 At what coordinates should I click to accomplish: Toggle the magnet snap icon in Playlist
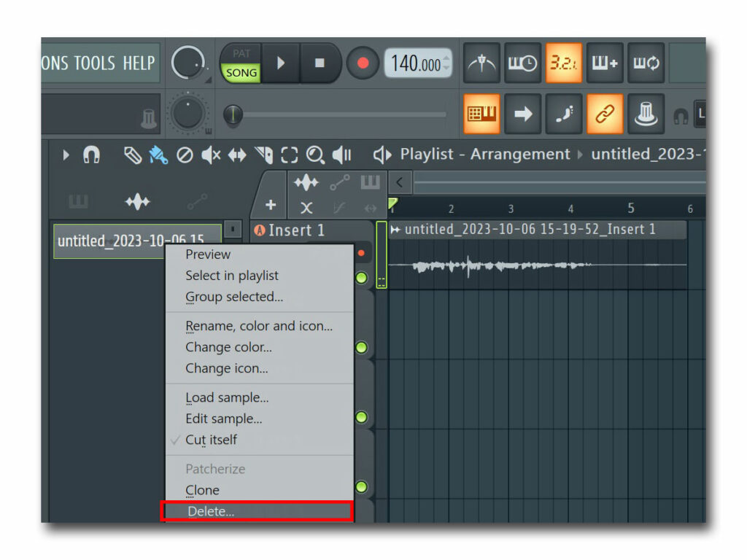click(x=91, y=155)
